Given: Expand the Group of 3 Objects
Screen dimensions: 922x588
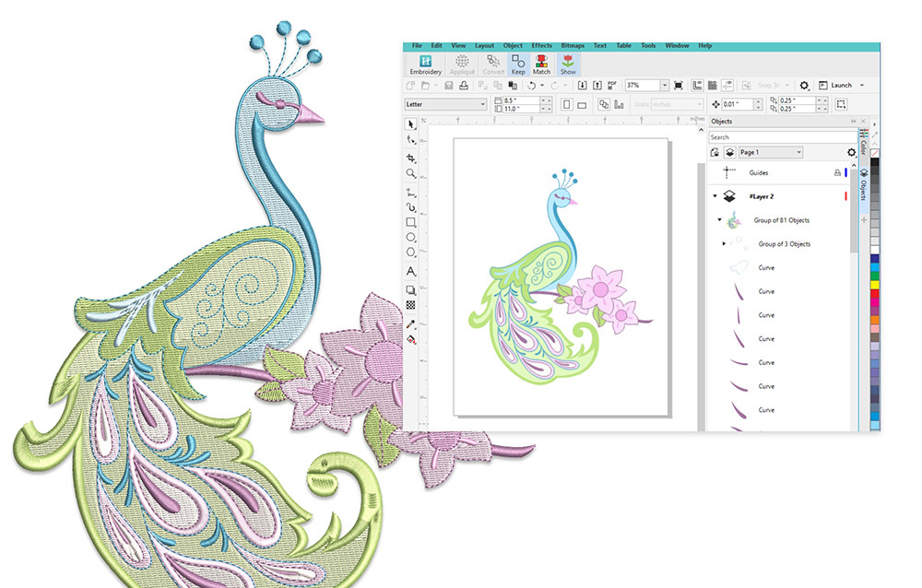Looking at the screenshot, I should (724, 243).
